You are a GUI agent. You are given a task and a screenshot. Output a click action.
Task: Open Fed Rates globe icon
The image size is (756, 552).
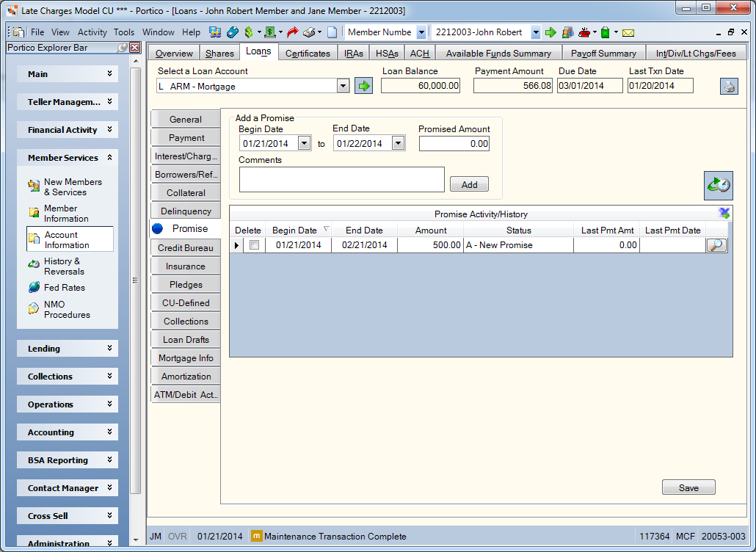point(34,287)
